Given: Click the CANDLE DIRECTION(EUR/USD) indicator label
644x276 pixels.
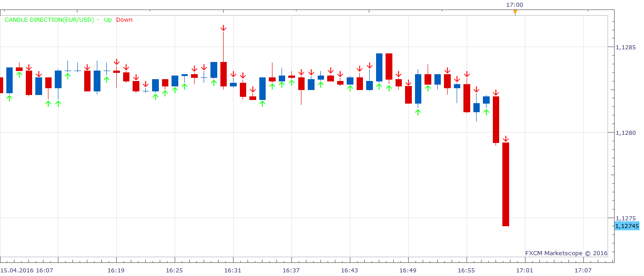Looking at the screenshot, I should [50, 20].
